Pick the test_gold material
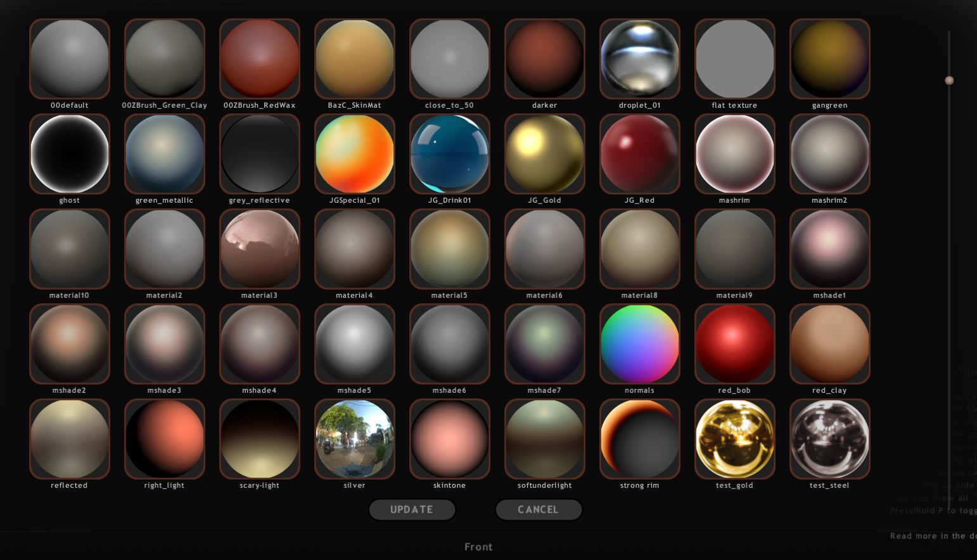This screenshot has width=977, height=560. 735,439
